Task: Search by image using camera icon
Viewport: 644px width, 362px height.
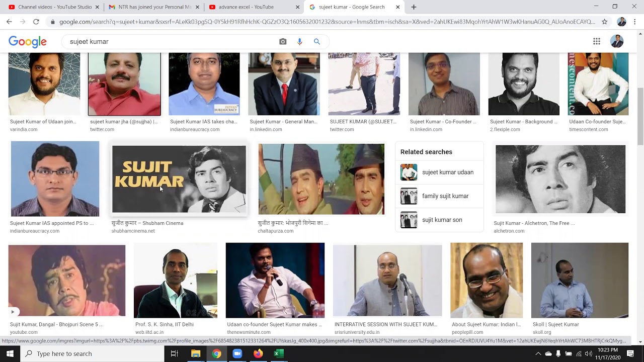Action: click(283, 42)
